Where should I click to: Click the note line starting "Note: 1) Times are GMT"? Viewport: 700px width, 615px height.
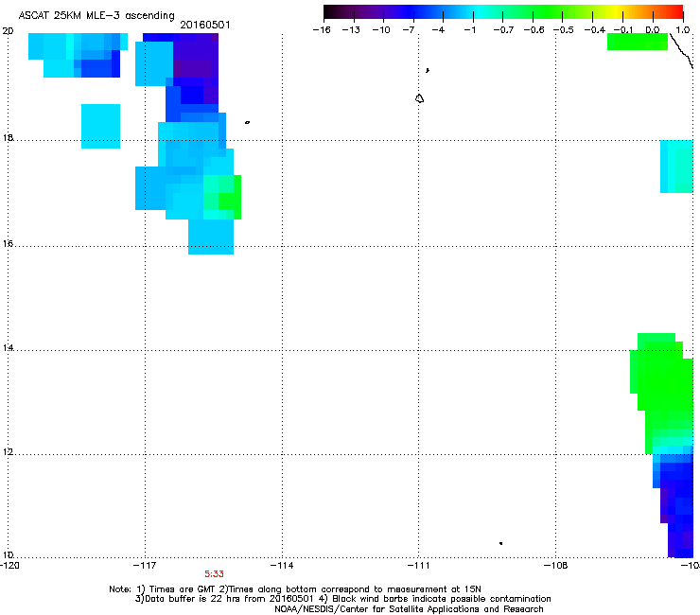coord(295,589)
